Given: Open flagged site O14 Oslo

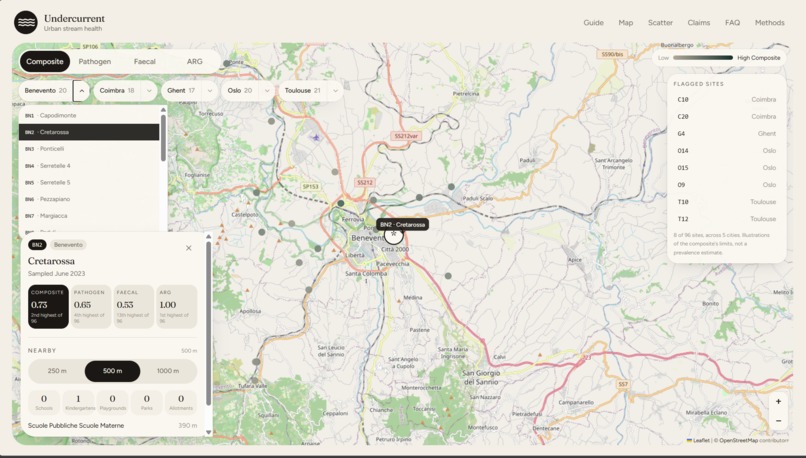Looking at the screenshot, I should [726, 151].
